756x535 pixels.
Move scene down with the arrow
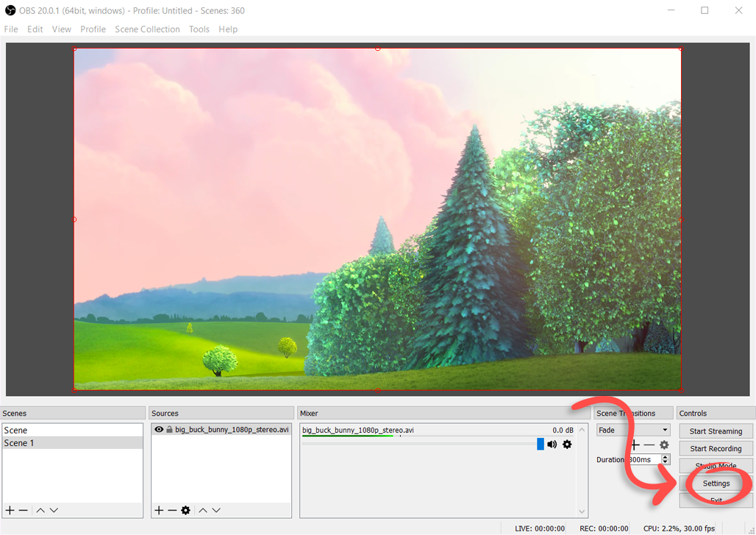[x=54, y=510]
